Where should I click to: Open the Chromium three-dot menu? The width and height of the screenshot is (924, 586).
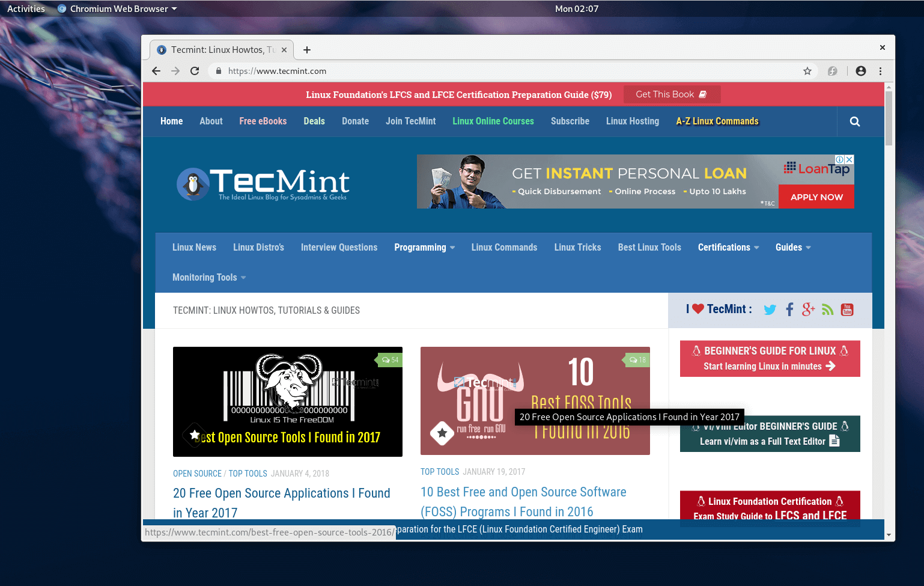881,71
